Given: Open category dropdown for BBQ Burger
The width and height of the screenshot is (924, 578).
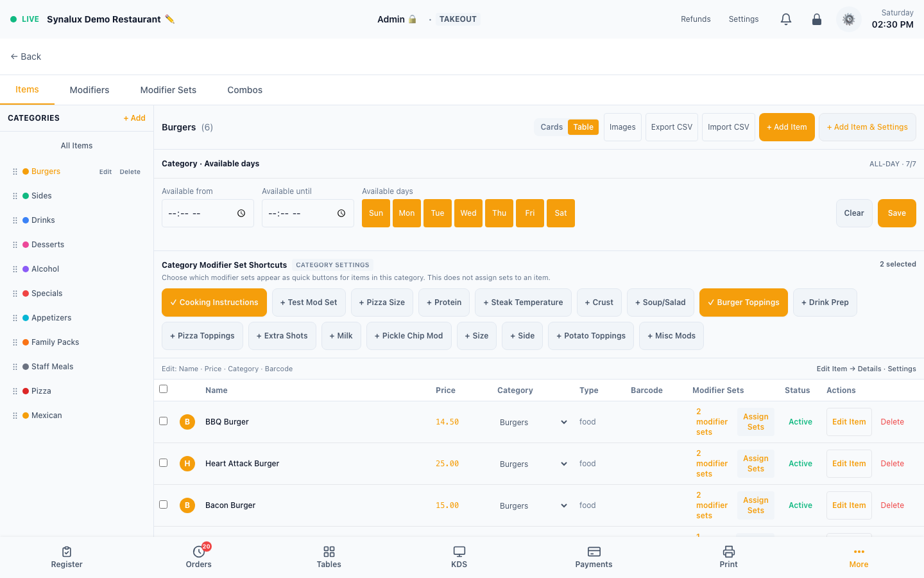Looking at the screenshot, I should (x=533, y=422).
